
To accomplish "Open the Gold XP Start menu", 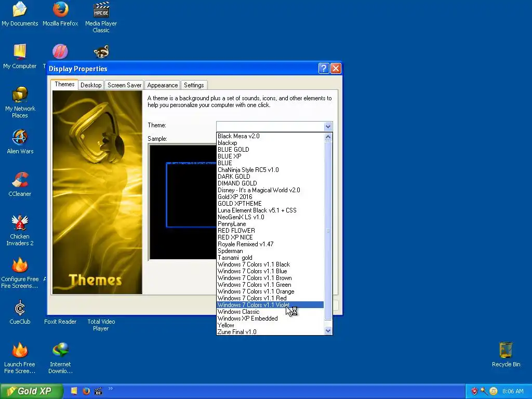I will [x=32, y=391].
